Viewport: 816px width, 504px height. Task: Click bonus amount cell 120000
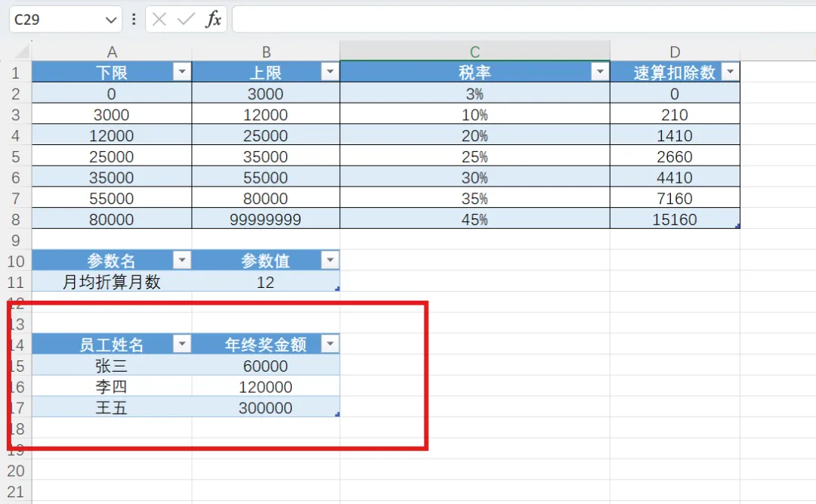coord(265,386)
